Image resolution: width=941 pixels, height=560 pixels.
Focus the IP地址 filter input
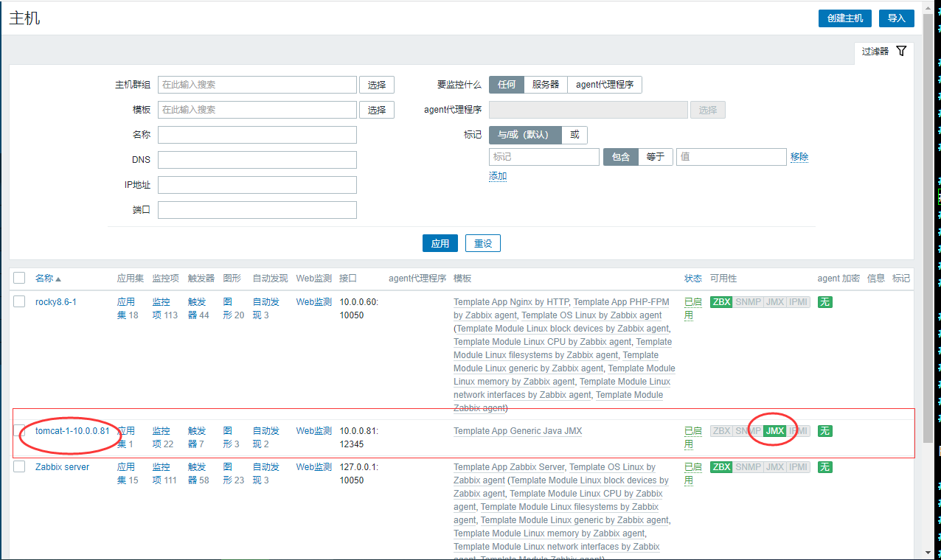257,185
